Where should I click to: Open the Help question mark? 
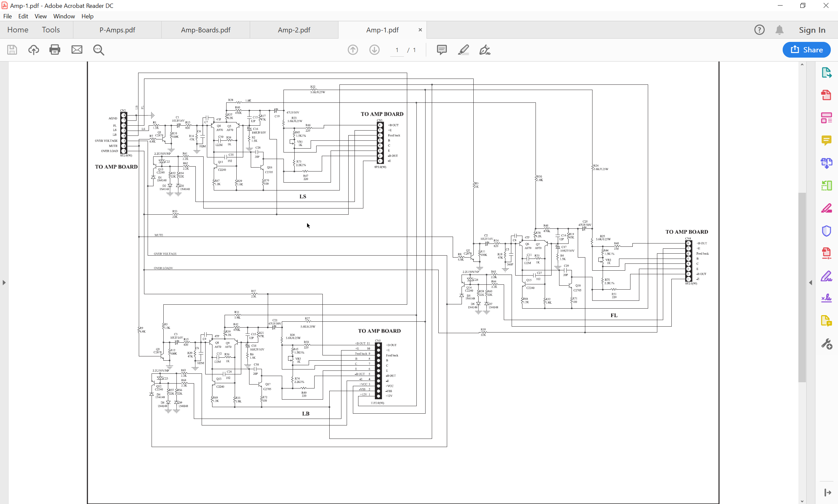coord(759,30)
